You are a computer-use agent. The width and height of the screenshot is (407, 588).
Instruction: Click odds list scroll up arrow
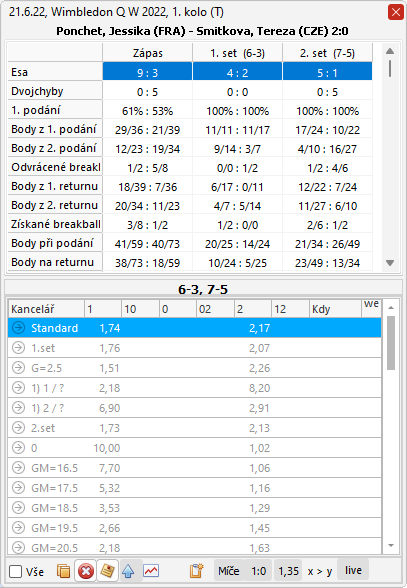pyautogui.click(x=391, y=308)
